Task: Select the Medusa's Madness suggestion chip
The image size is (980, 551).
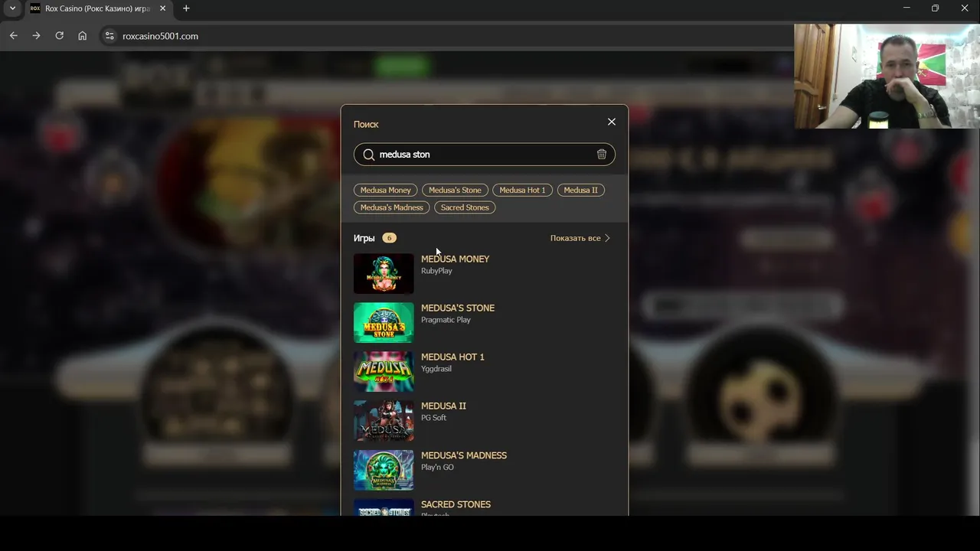Action: 391,207
